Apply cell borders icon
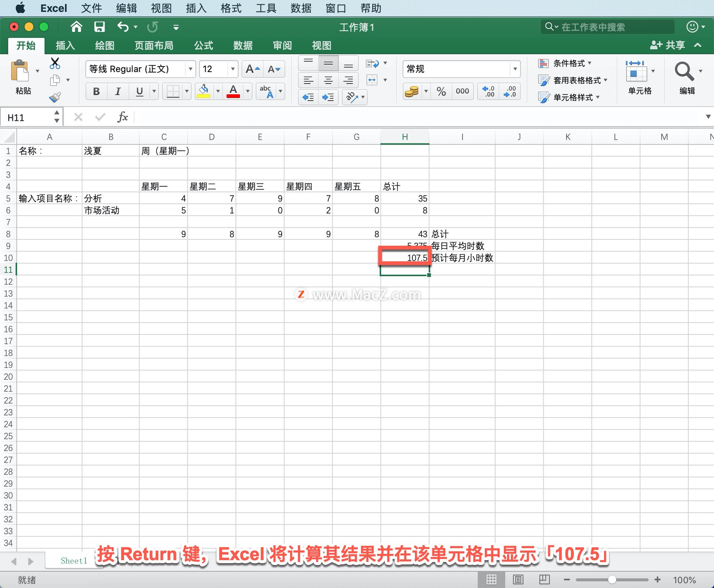Viewport: 714px width, 588px height. pyautogui.click(x=173, y=91)
